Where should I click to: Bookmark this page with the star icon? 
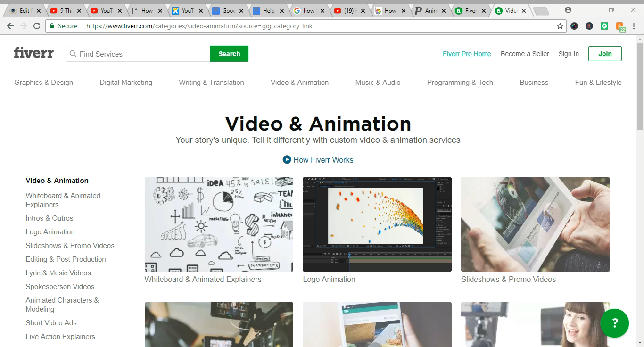[x=560, y=26]
